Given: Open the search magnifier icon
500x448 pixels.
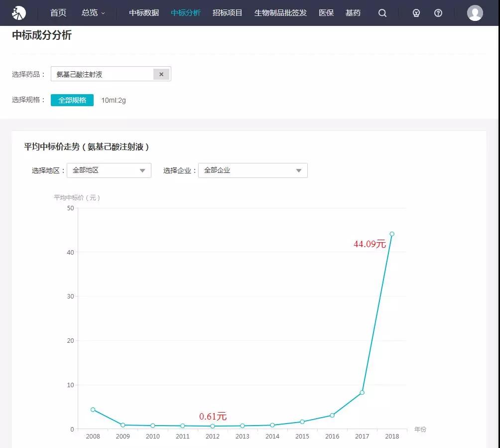Looking at the screenshot, I should point(382,13).
